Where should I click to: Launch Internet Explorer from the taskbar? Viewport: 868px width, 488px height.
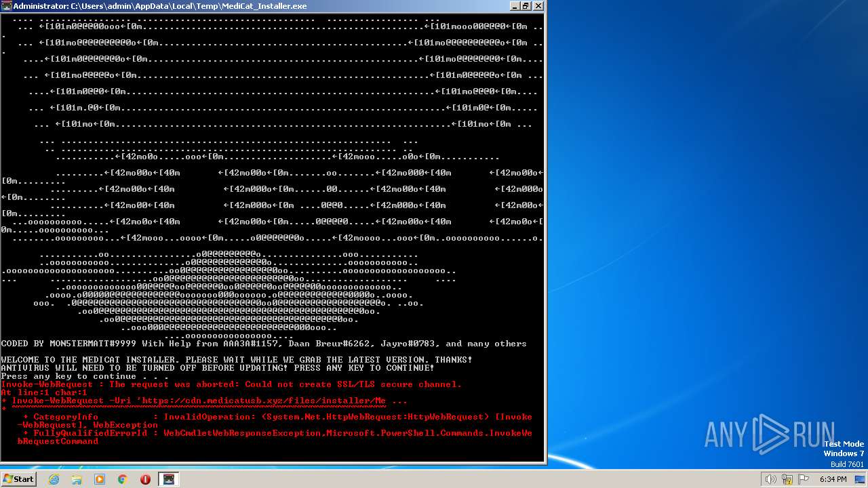(x=54, y=479)
